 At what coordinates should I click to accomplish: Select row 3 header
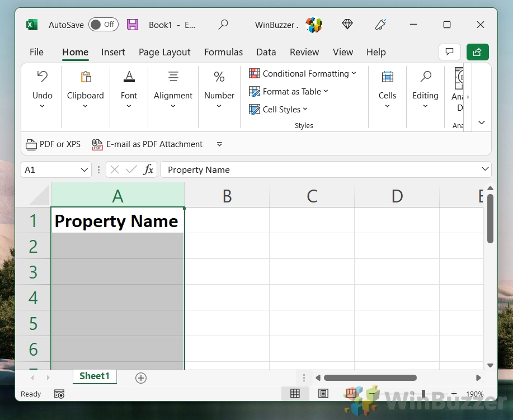pyautogui.click(x=33, y=272)
